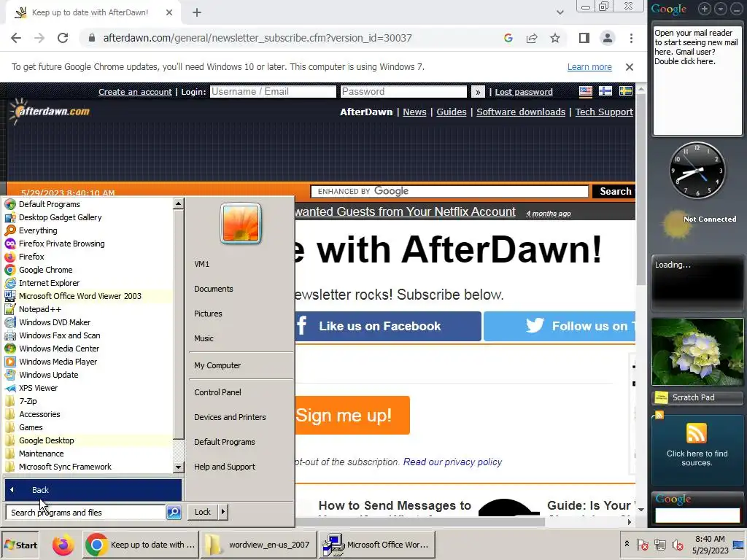
Task: Click the Back button in Start menu
Action: tap(93, 490)
